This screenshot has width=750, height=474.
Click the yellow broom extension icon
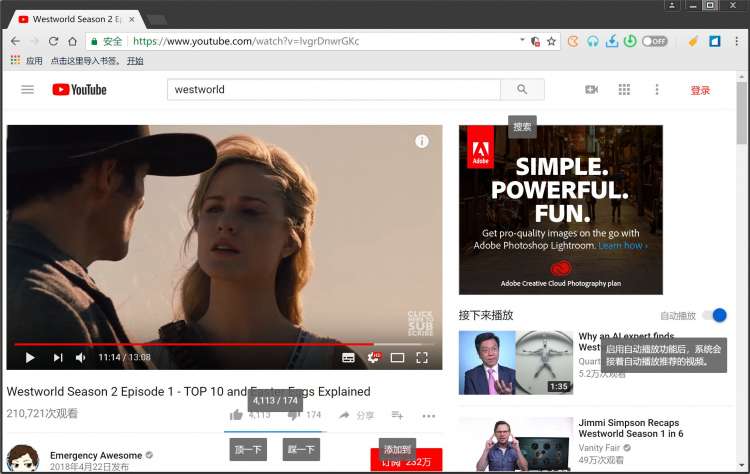pyautogui.click(x=693, y=41)
